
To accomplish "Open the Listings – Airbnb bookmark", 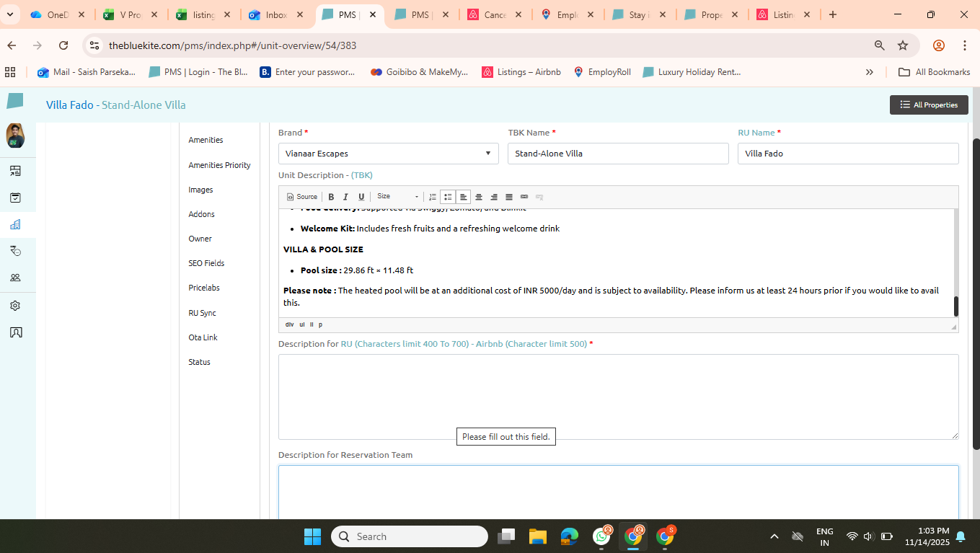I will pyautogui.click(x=521, y=72).
